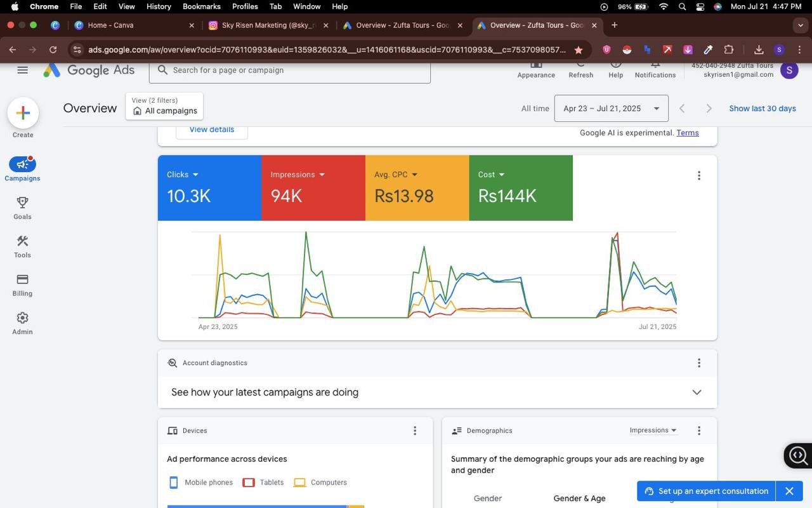Click the Google Ads logo
Viewport: 812px width, 508px height.
coord(89,70)
